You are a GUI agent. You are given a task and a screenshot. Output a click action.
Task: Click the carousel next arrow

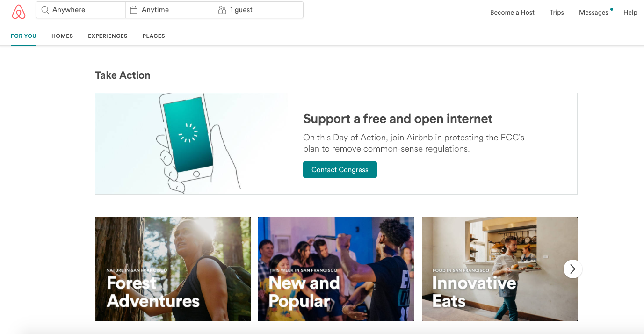(573, 269)
